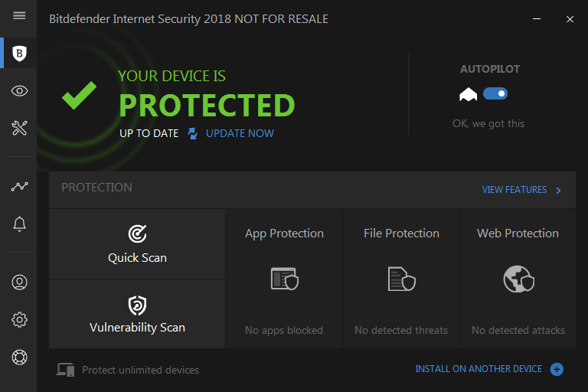Viewport: 588px width, 392px height.
Task: Open the Notifications bell icon
Action: [x=19, y=224]
